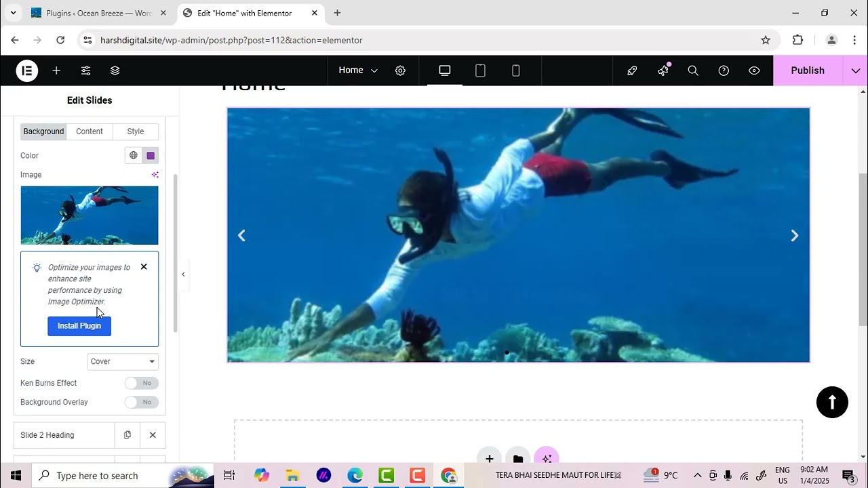Image resolution: width=868 pixels, height=488 pixels.
Task: Launch Microsoft Edge from the taskbar
Action: click(355, 475)
